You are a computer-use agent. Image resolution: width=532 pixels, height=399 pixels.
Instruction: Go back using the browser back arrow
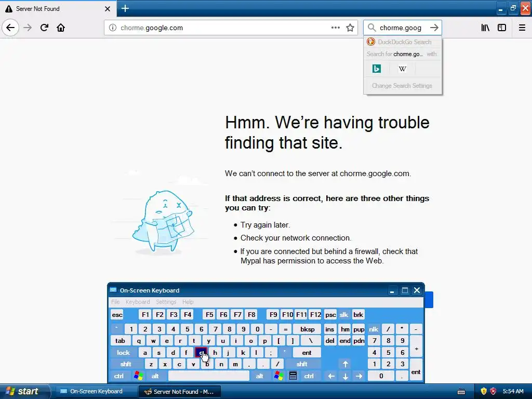tap(10, 28)
